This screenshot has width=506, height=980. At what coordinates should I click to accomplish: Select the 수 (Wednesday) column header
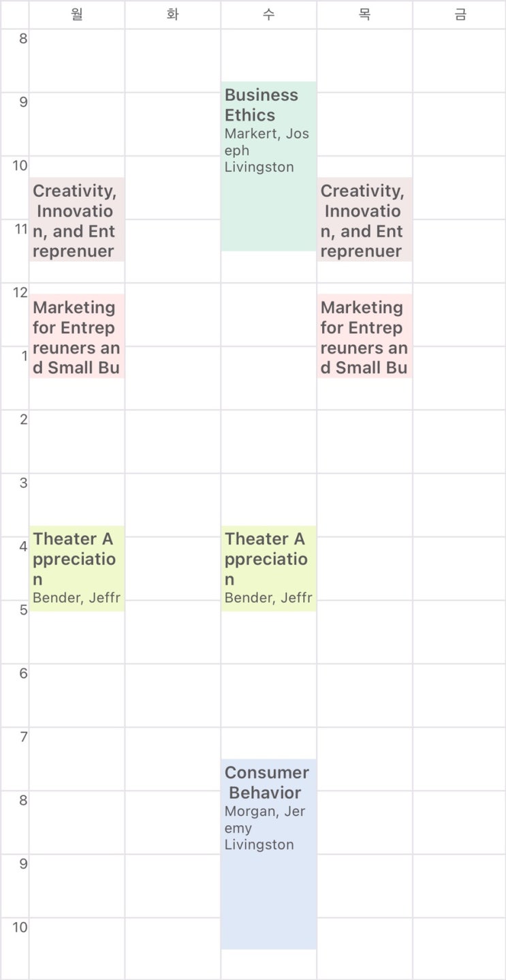click(268, 14)
